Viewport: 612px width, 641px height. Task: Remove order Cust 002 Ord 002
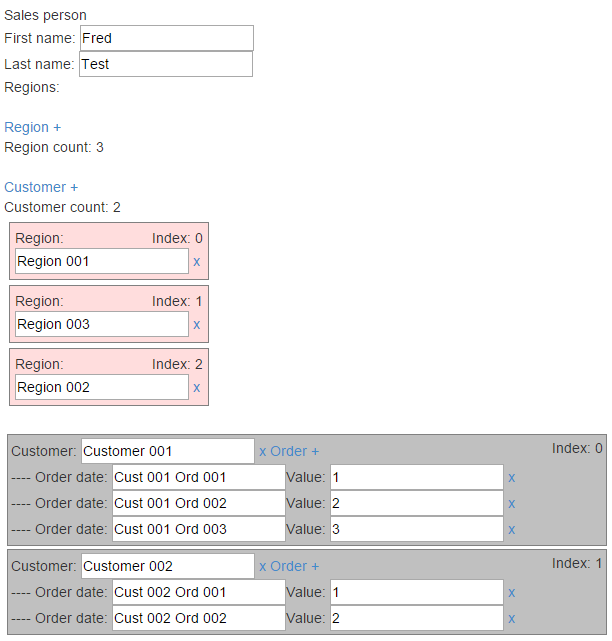[511, 619]
